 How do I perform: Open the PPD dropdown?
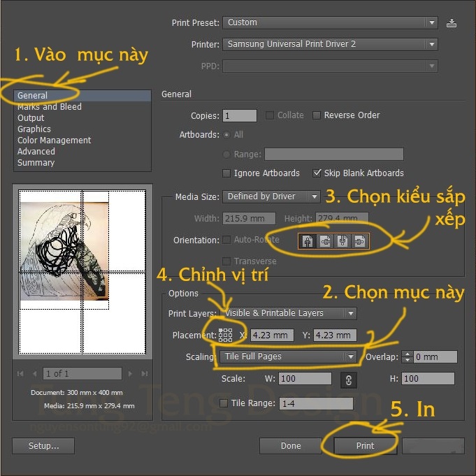(330, 66)
